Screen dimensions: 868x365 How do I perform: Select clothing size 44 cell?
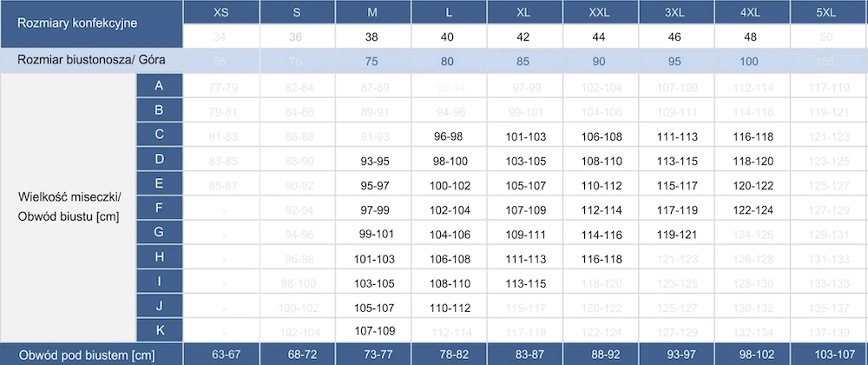point(601,37)
